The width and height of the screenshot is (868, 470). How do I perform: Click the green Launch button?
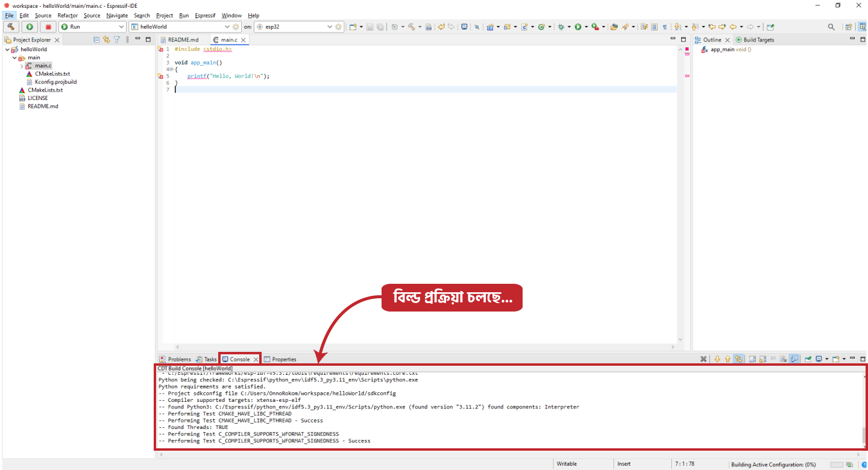(29, 27)
